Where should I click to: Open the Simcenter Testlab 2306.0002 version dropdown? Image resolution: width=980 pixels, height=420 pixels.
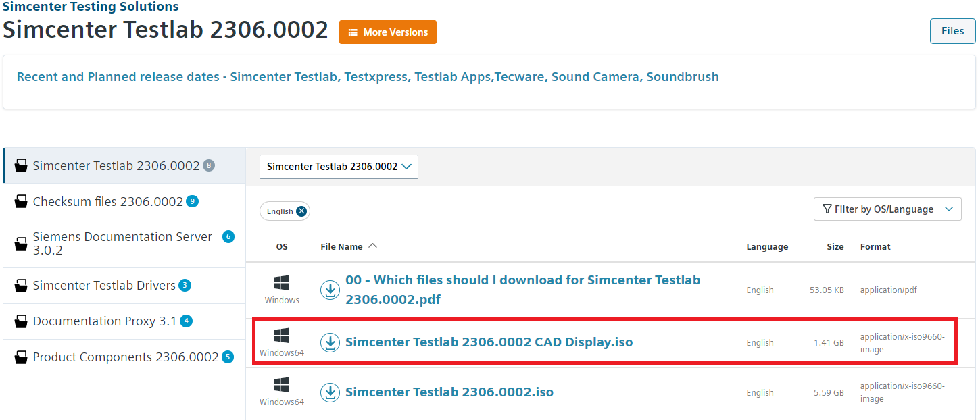(338, 167)
